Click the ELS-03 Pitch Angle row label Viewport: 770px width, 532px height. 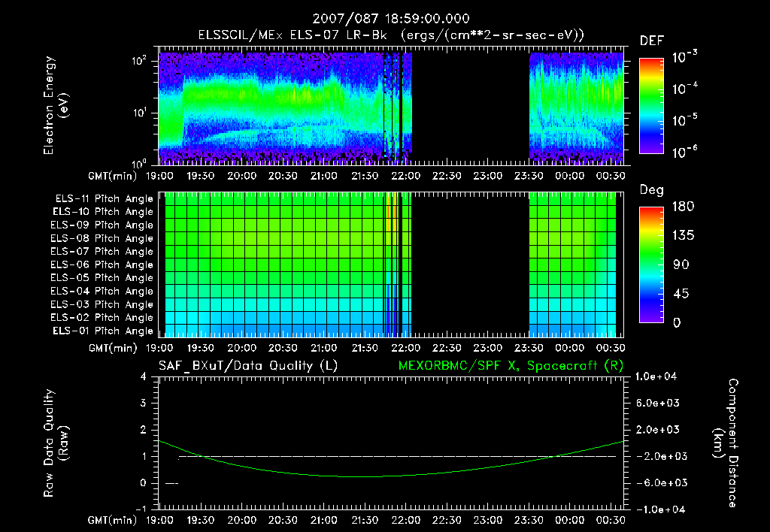(102, 305)
